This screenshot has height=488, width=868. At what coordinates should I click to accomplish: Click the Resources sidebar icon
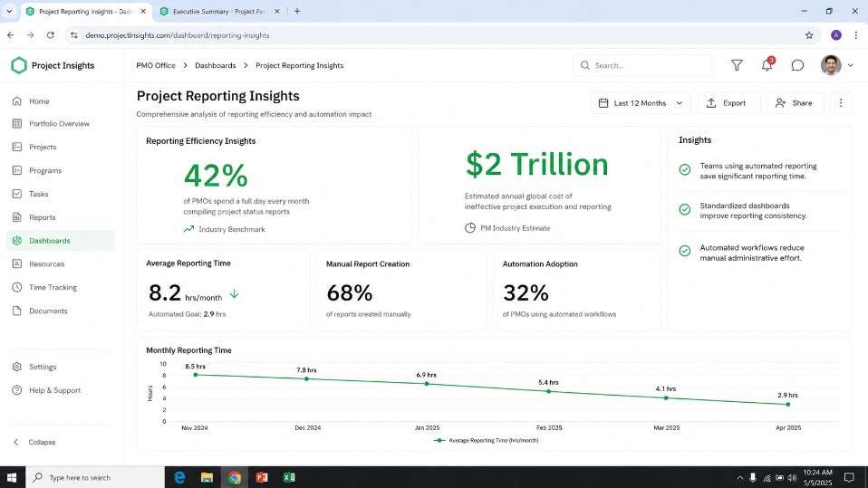(x=17, y=264)
